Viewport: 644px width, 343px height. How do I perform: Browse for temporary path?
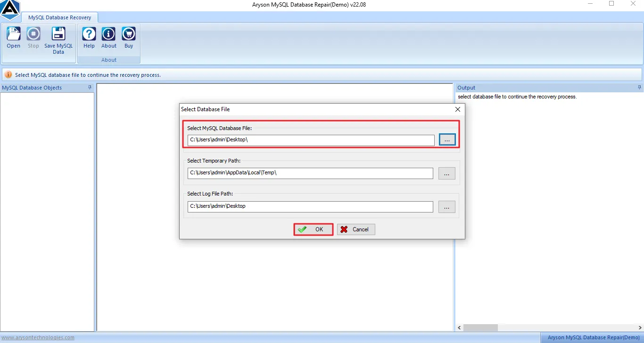pyautogui.click(x=447, y=173)
